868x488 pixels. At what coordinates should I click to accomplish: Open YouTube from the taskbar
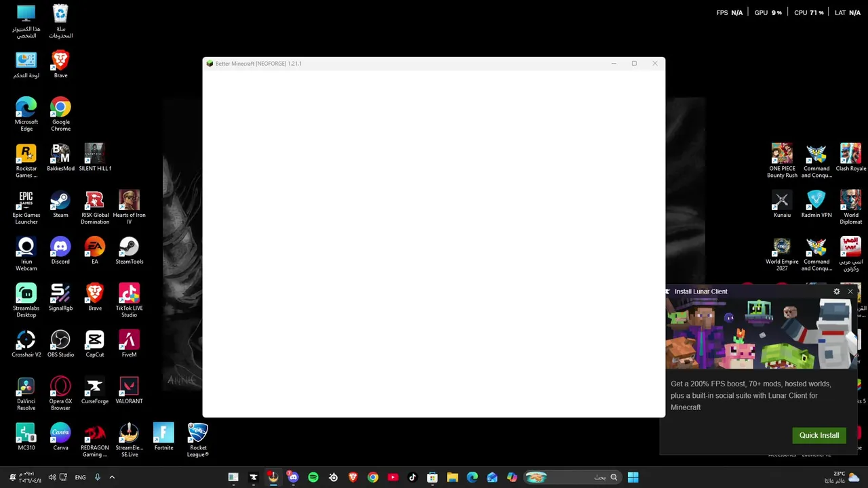(x=393, y=477)
